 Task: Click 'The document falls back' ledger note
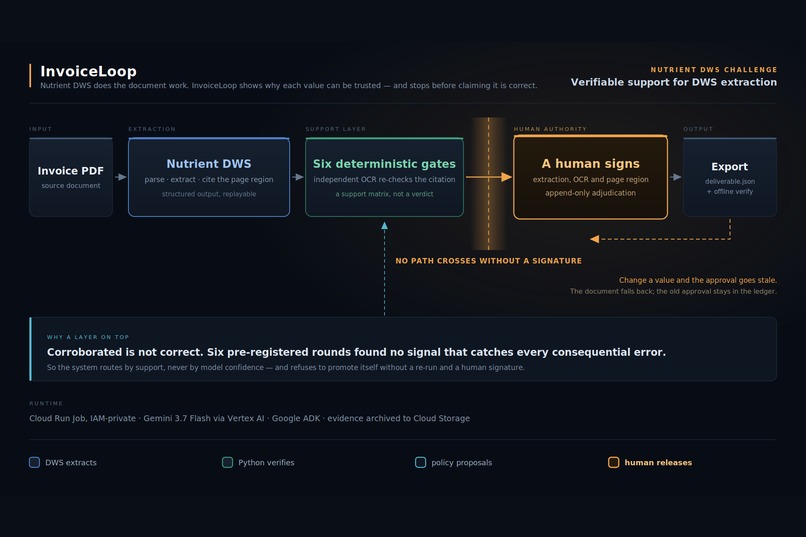click(673, 291)
